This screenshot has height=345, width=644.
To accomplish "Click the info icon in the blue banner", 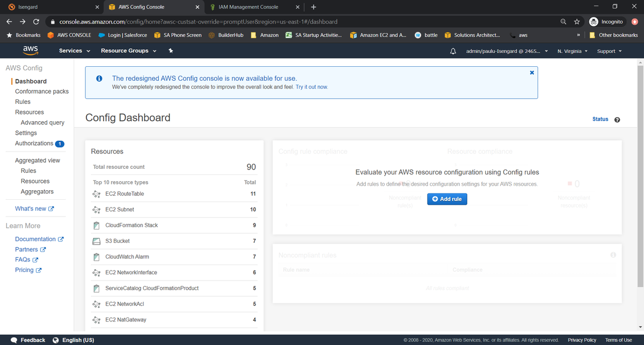I will pos(99,79).
